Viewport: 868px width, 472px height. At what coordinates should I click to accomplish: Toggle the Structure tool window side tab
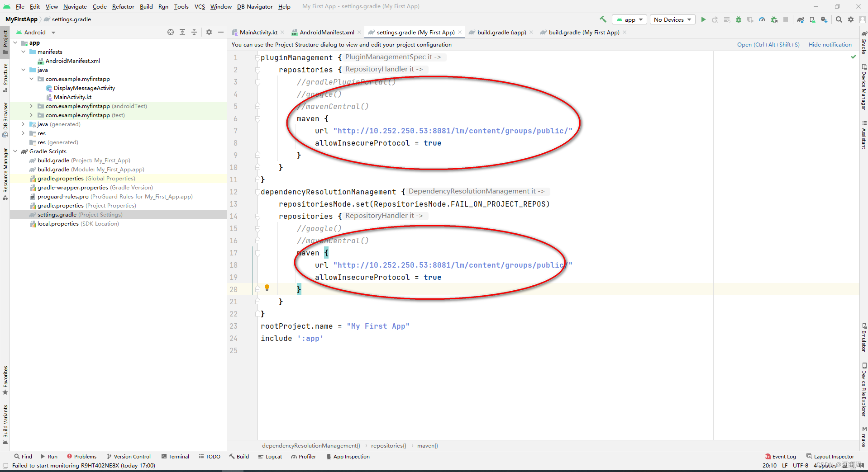click(x=5, y=77)
